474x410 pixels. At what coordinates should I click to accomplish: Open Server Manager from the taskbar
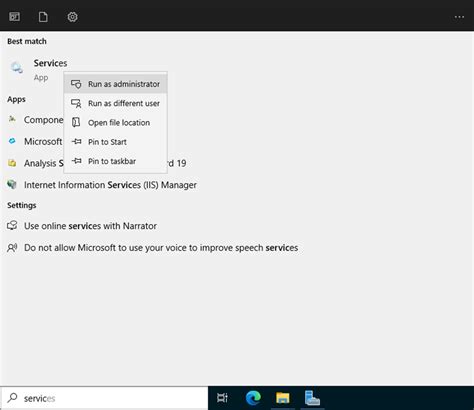pos(312,398)
